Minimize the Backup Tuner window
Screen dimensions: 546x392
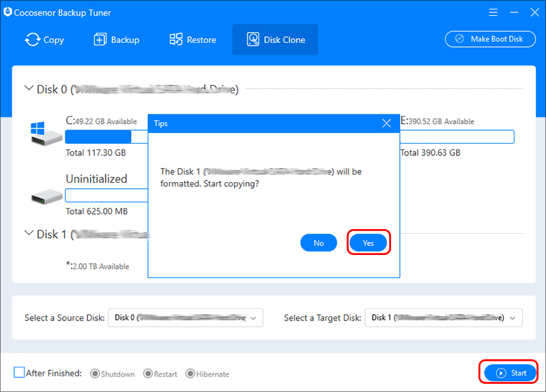pos(514,12)
